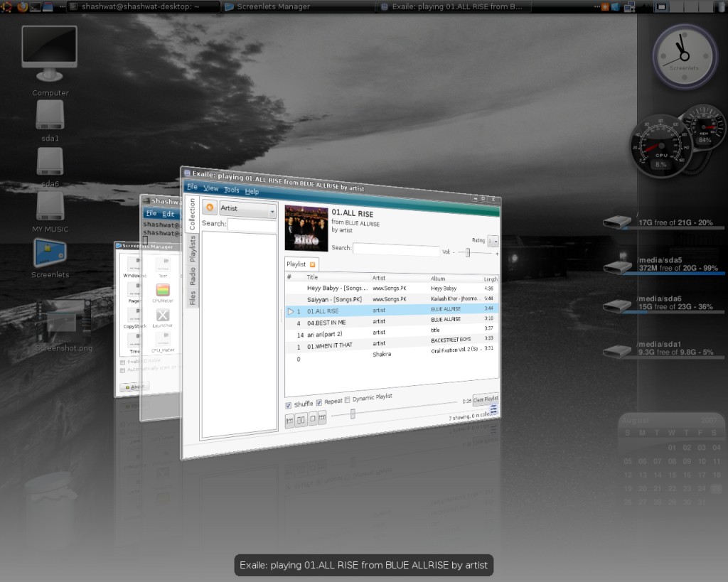Sort playlist by Title column header

click(x=312, y=277)
